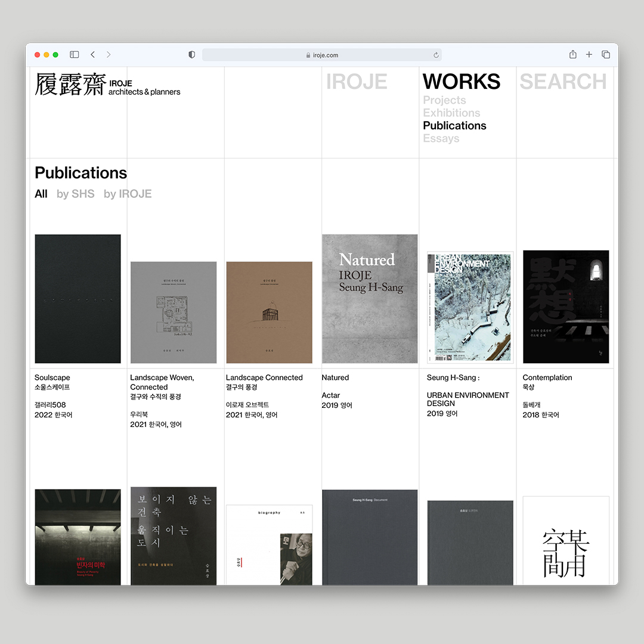Viewport: 644px width, 644px height.
Task: Open the 보이지 않는 건축 book cover
Action: tap(174, 536)
